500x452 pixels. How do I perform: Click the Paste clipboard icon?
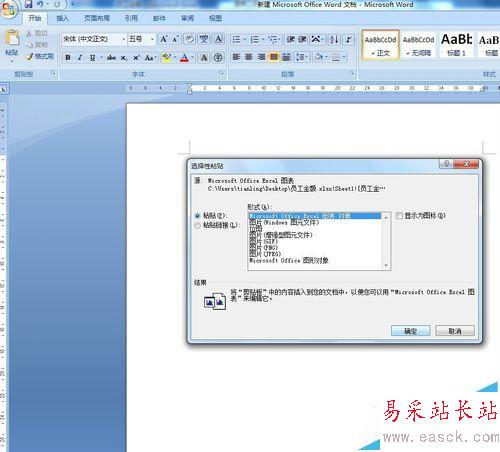12,38
